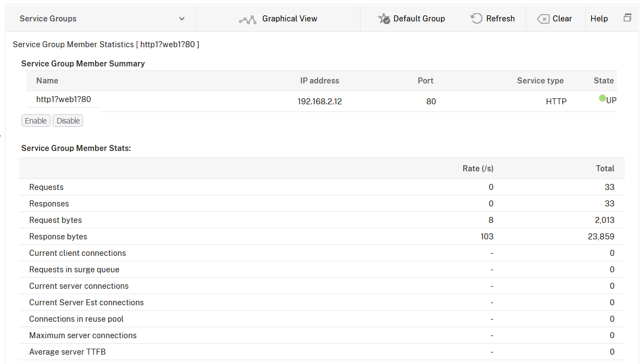Click the Service type column header

[540, 81]
